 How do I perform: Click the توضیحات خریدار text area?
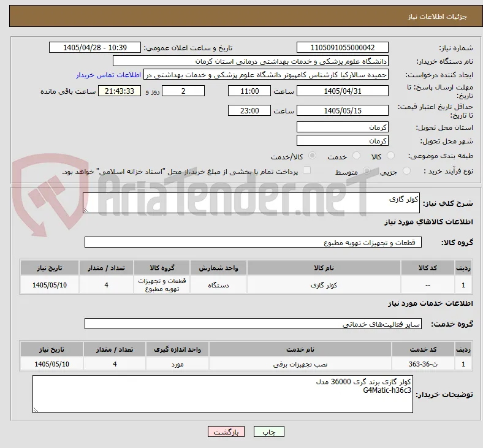pyautogui.click(x=222, y=394)
